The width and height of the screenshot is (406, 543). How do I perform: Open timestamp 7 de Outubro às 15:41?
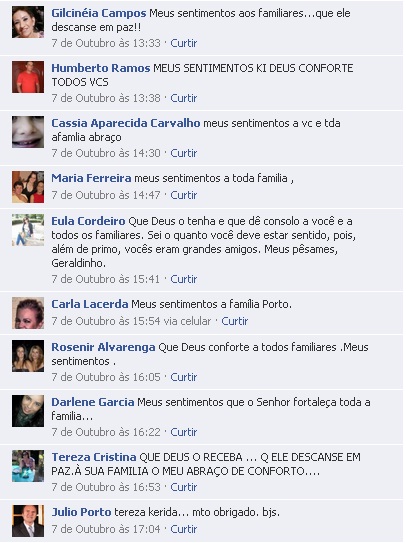[x=106, y=279]
